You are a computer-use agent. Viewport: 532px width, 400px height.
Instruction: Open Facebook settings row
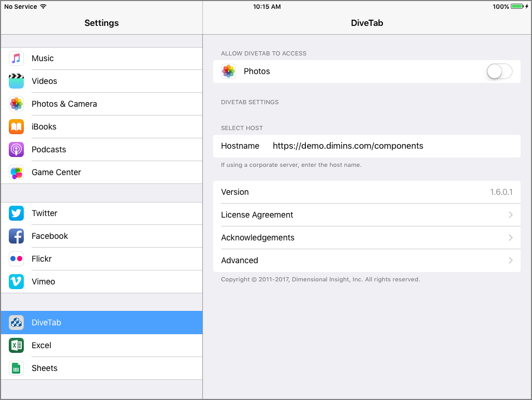coord(102,236)
